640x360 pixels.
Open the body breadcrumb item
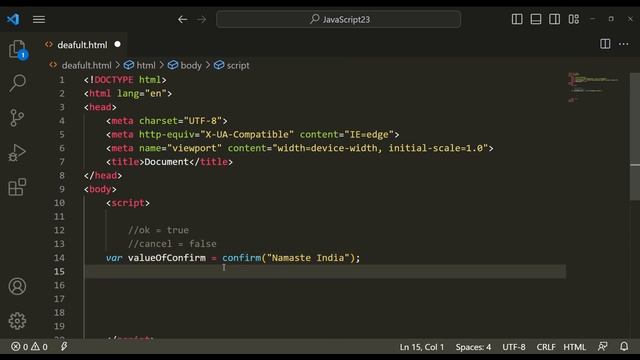(185, 65)
